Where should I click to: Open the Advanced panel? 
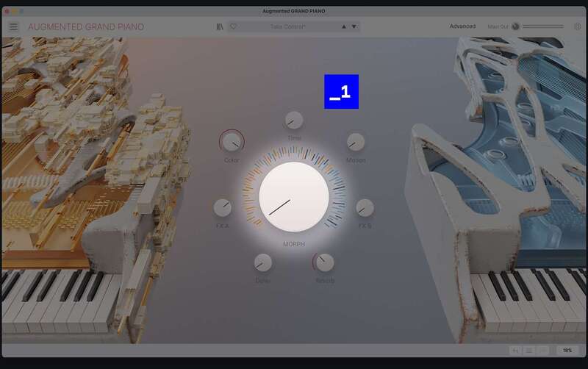click(x=462, y=26)
